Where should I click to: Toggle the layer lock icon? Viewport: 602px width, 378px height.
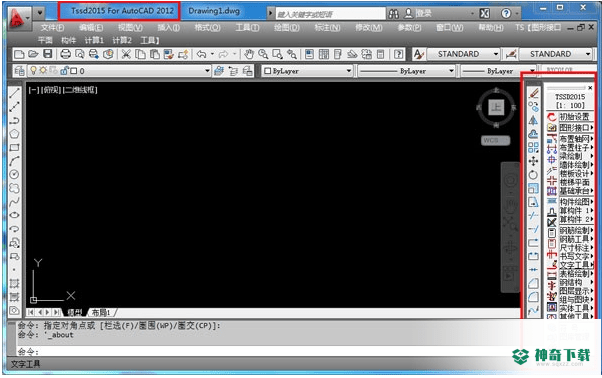click(64, 71)
